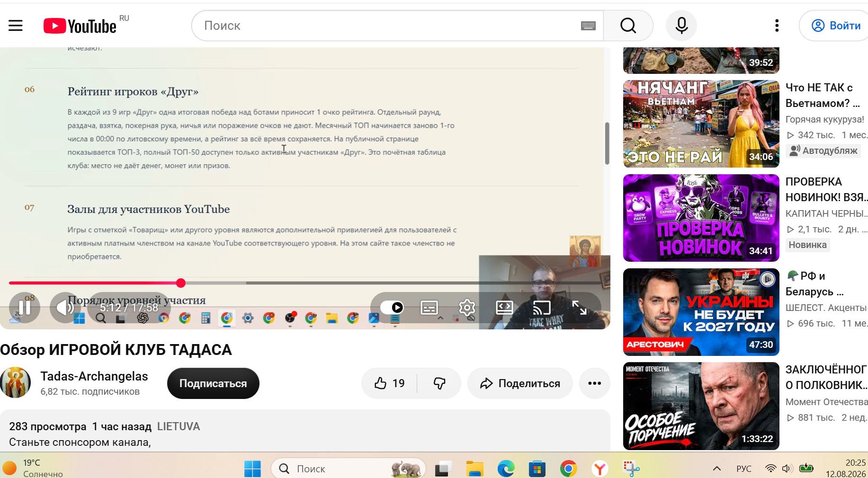The image size is (868, 478).
Task: Click the red scrubber on the progress bar
Action: point(181,283)
